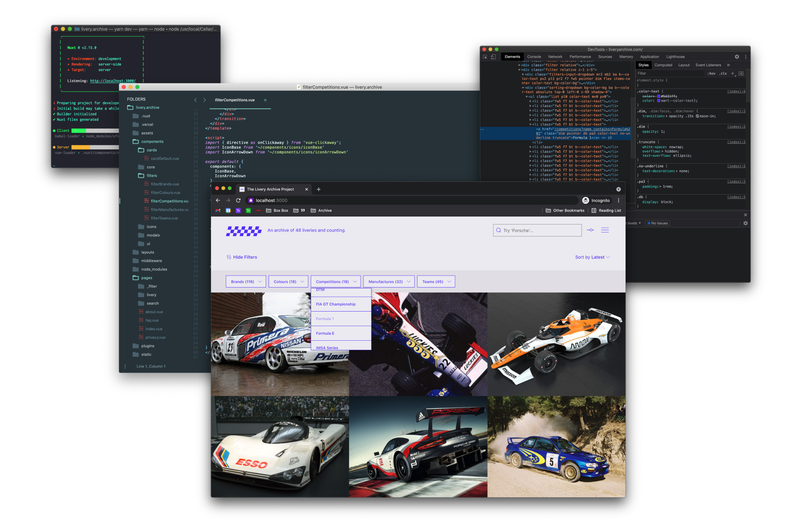Screen dimensions: 799x532
Task: Go back with browser back arrow
Action: pyautogui.click(x=218, y=200)
